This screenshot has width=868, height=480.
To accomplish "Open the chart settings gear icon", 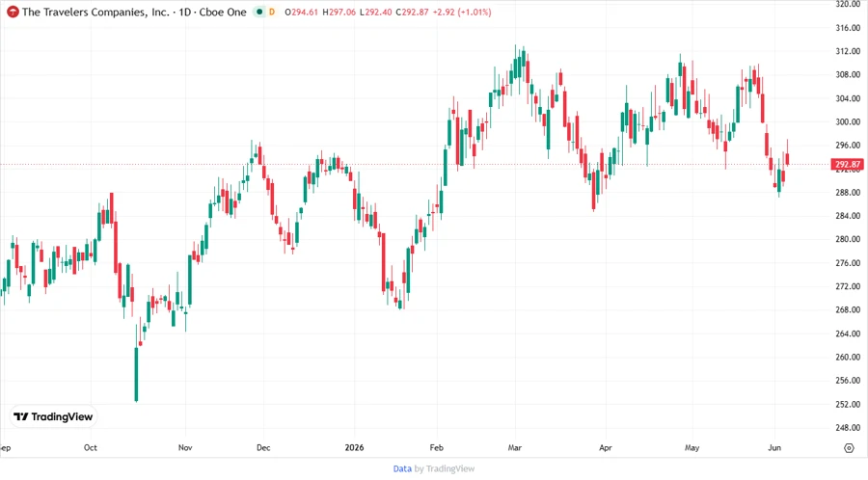I will tap(849, 448).
